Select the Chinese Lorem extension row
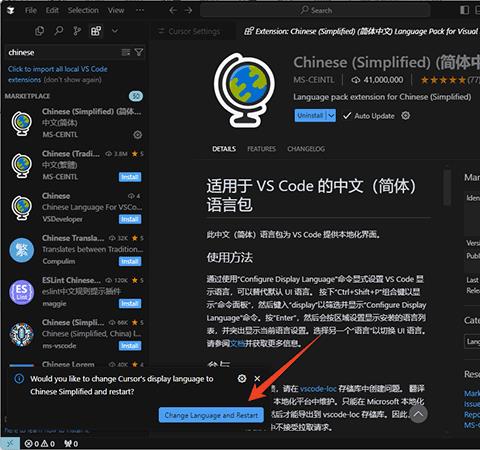 (x=75, y=362)
